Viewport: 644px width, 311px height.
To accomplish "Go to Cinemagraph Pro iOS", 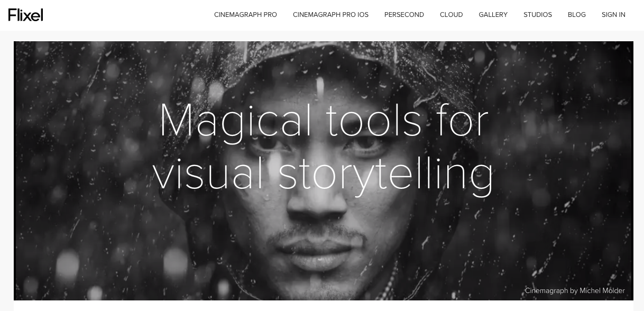I will click(330, 15).
